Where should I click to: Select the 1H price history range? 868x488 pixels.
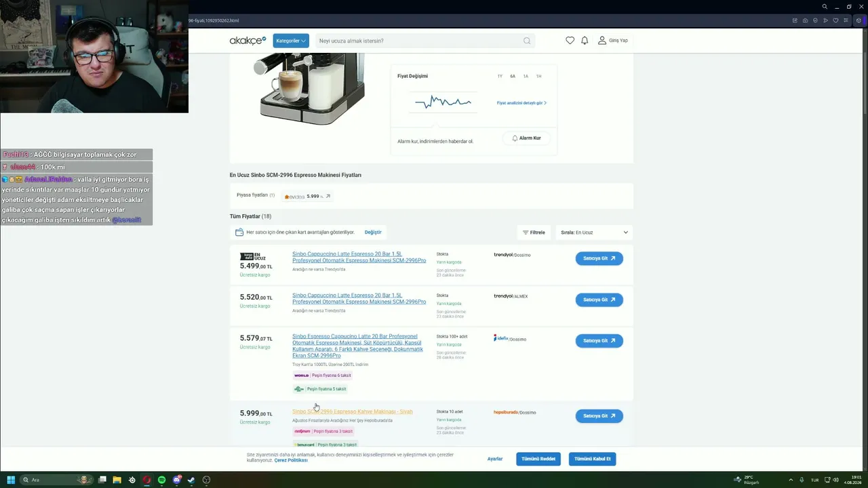538,76
